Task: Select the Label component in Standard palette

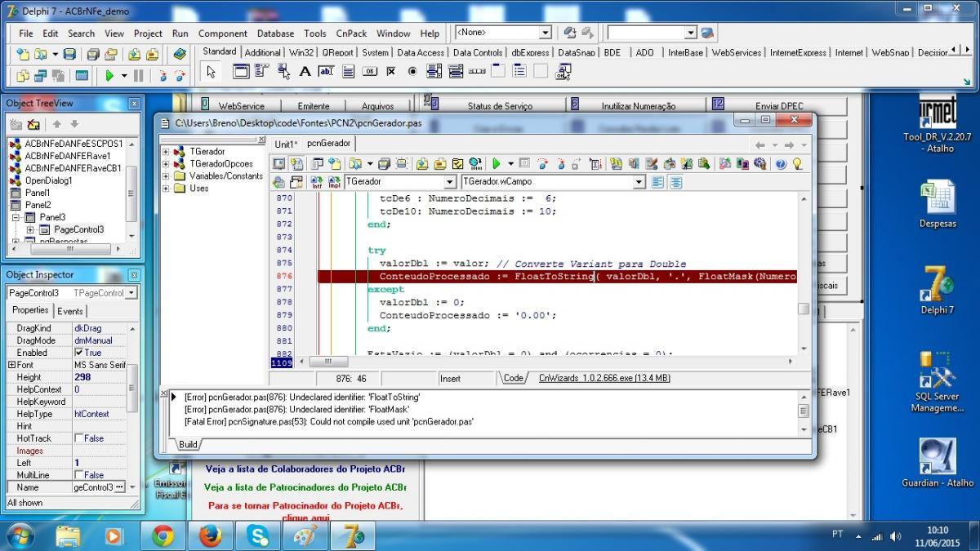Action: [305, 72]
